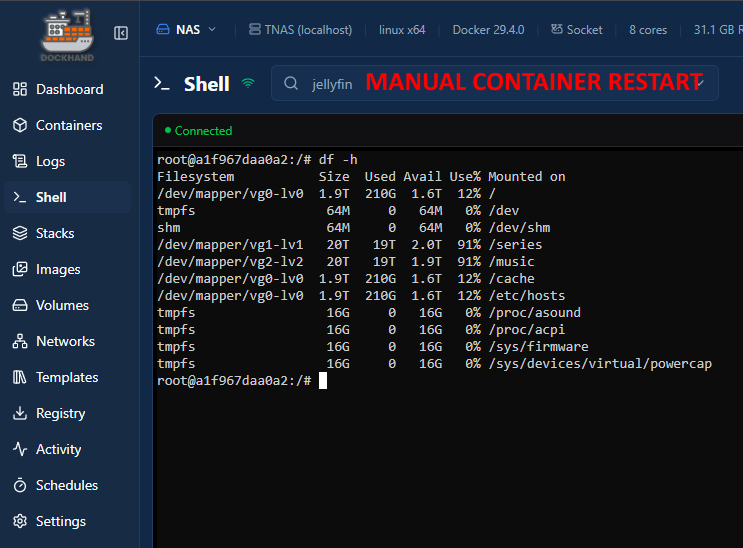Navigate to Images
Image resolution: width=743 pixels, height=548 pixels.
click(68, 269)
